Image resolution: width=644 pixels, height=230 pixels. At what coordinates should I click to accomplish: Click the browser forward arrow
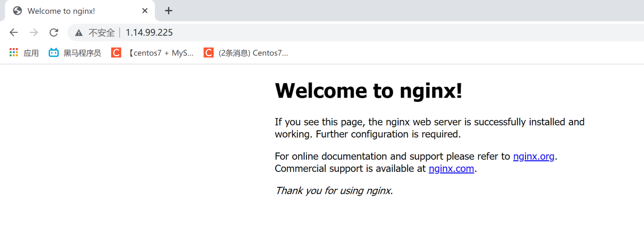click(x=33, y=32)
